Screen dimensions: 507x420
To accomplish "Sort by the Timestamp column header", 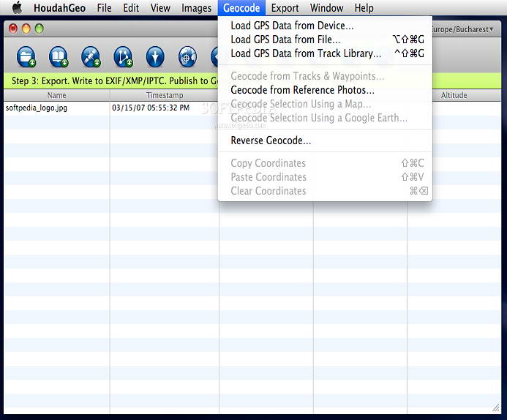I will tap(165, 95).
